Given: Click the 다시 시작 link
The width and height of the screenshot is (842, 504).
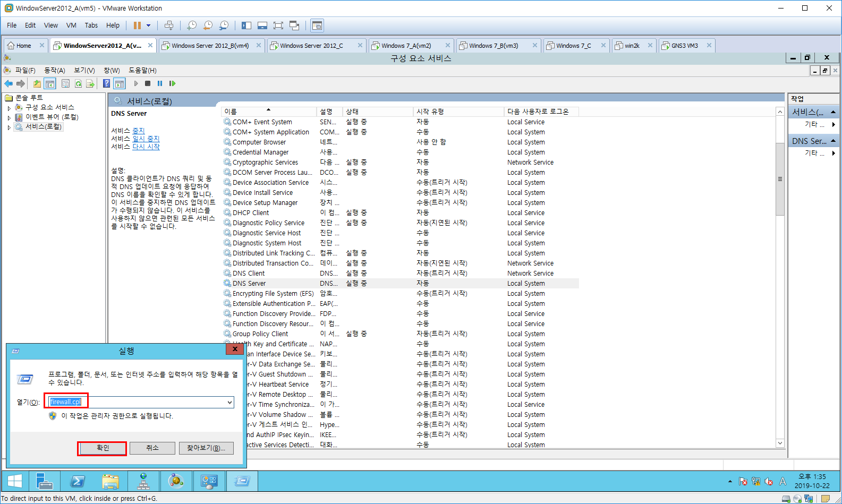Looking at the screenshot, I should (x=146, y=147).
